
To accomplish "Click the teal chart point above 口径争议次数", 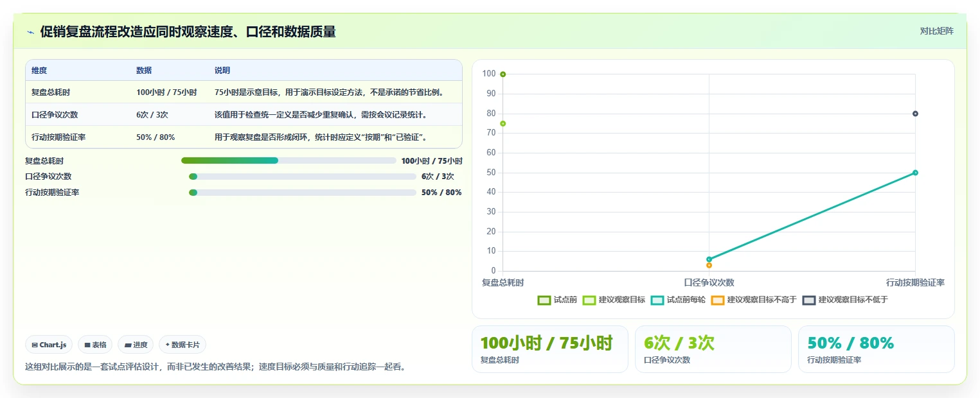I will pos(709,259).
